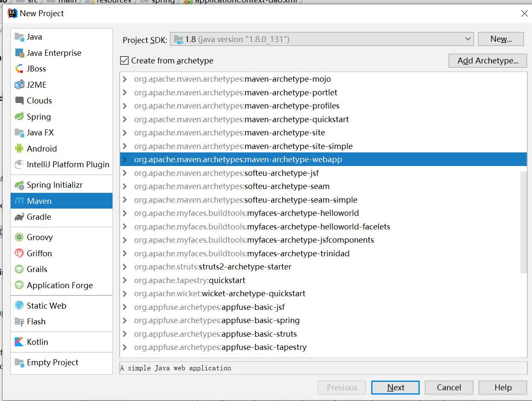532x401 pixels.
Task: Click the Empty Project icon
Action: [19, 362]
